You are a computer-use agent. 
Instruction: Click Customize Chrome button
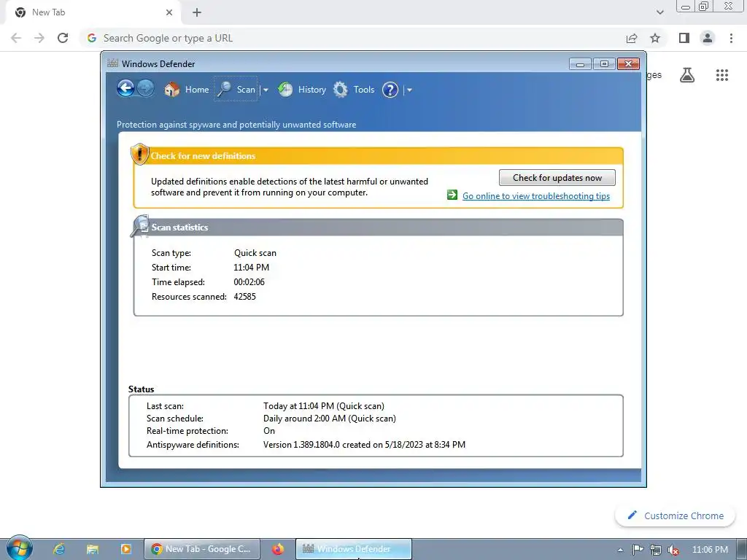675,516
